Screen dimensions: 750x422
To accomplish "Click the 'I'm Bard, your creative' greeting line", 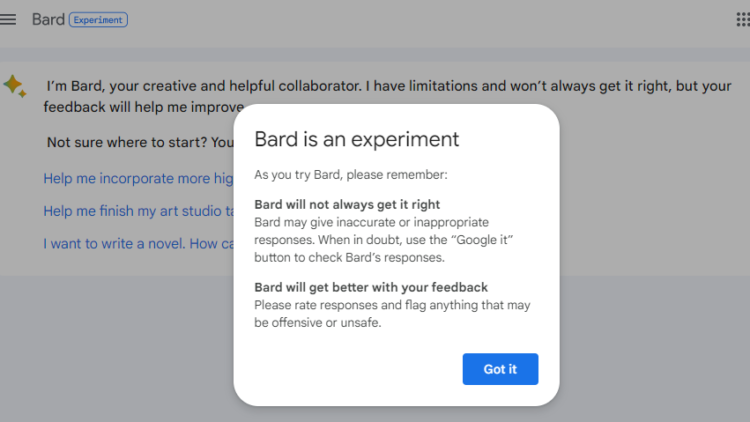I will [388, 86].
